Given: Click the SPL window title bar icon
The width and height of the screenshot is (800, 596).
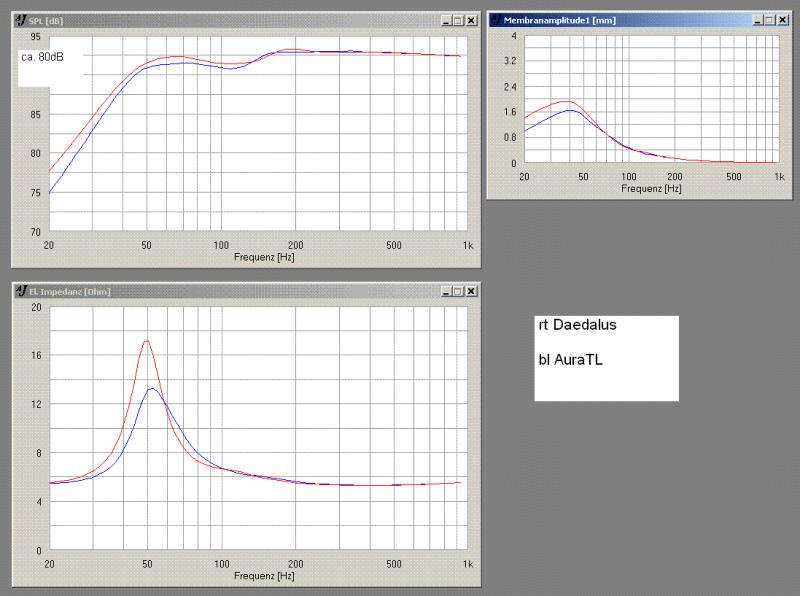Looking at the screenshot, I should click(x=22, y=20).
